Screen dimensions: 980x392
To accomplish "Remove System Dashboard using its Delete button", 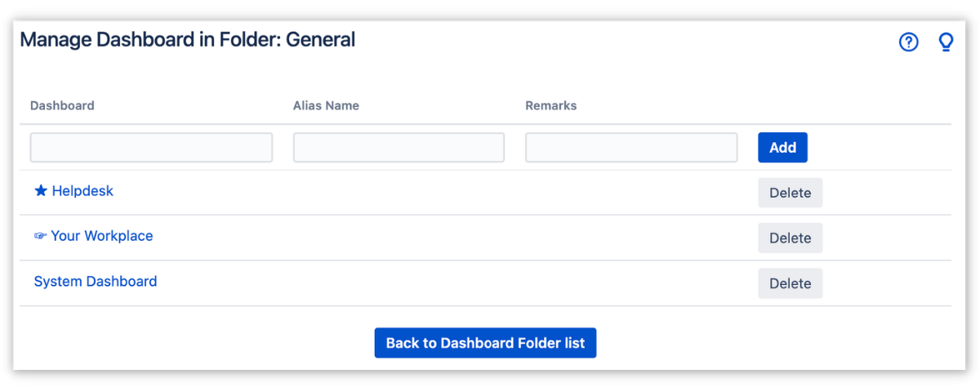I will pos(790,283).
